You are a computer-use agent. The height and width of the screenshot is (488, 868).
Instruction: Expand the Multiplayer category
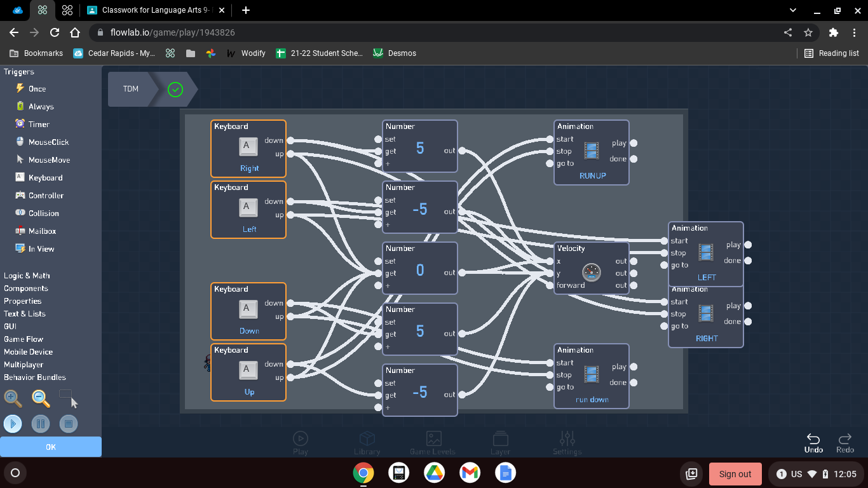click(24, 365)
